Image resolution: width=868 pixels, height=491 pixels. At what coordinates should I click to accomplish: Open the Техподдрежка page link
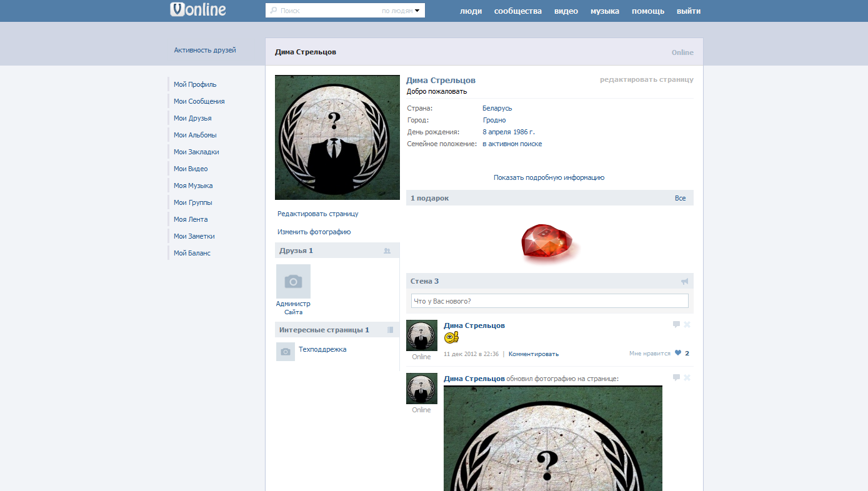click(x=322, y=349)
